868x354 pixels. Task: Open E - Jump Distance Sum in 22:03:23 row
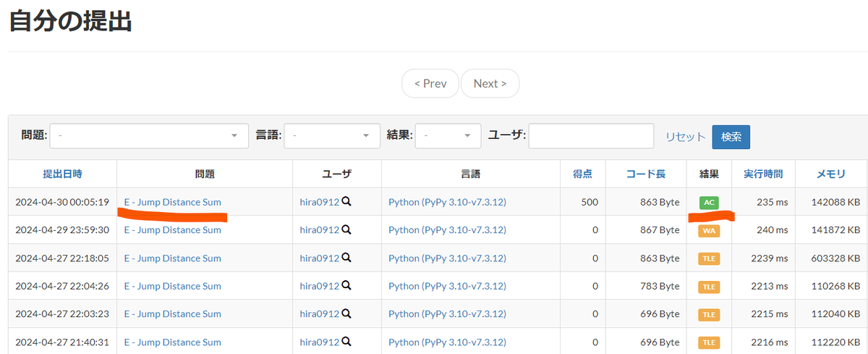[173, 313]
